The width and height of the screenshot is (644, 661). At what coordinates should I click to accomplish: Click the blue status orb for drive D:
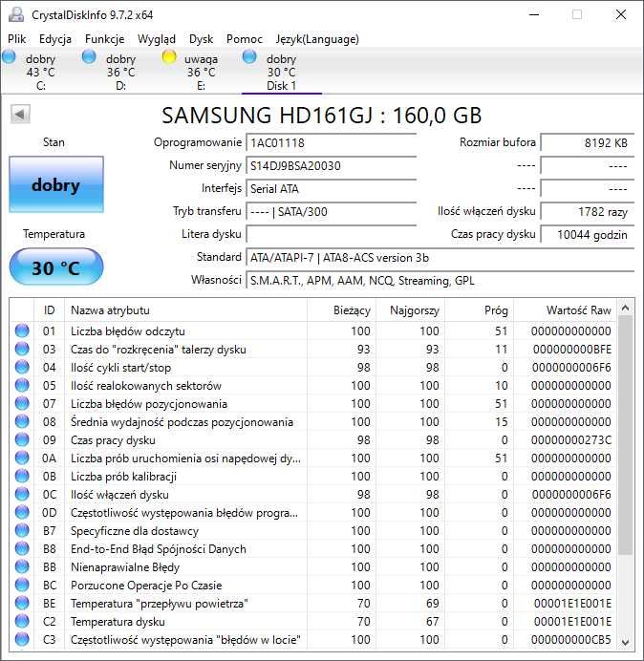click(x=89, y=56)
